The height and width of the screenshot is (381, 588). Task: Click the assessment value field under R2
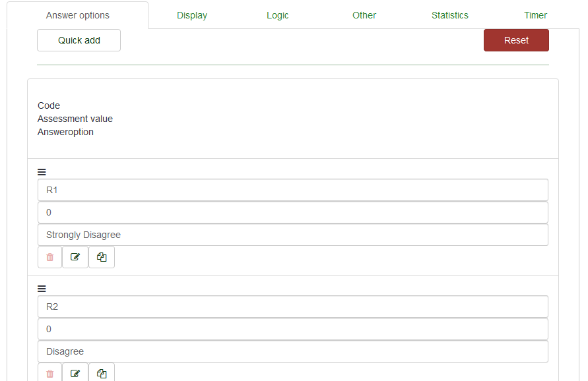point(293,329)
